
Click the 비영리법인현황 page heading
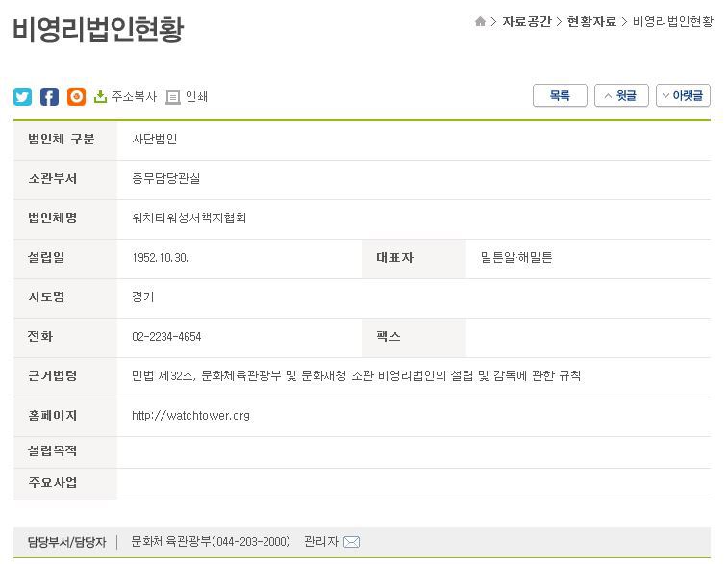[98, 30]
